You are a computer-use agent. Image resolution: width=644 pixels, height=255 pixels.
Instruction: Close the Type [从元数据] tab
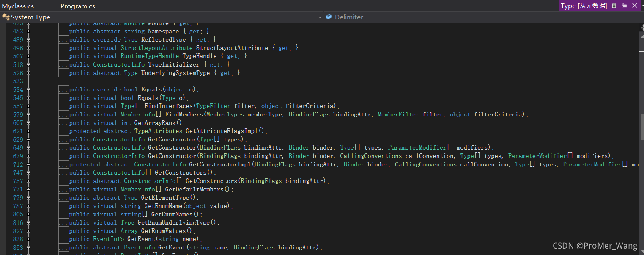634,6
